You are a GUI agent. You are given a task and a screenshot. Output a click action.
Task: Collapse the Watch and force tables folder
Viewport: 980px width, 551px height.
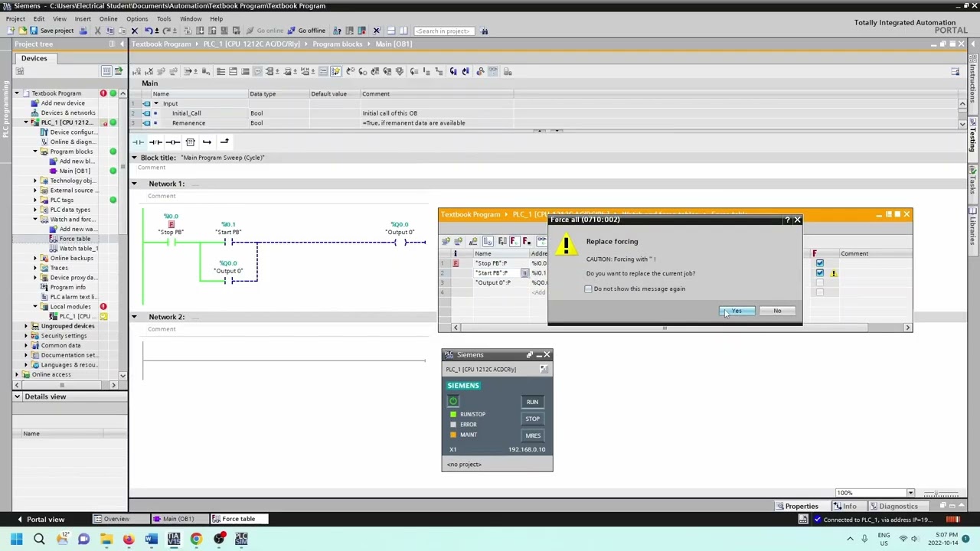[x=34, y=220]
